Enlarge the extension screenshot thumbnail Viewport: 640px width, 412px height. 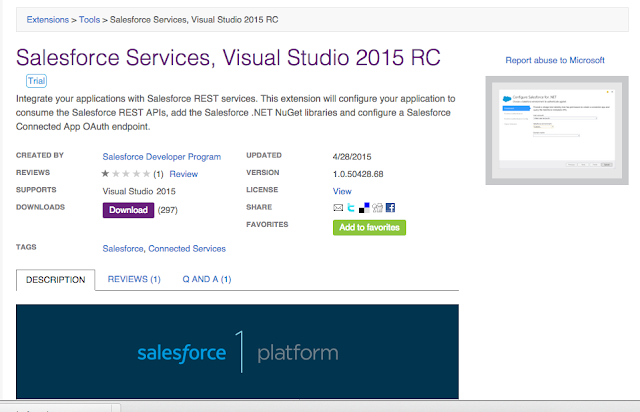coord(555,129)
